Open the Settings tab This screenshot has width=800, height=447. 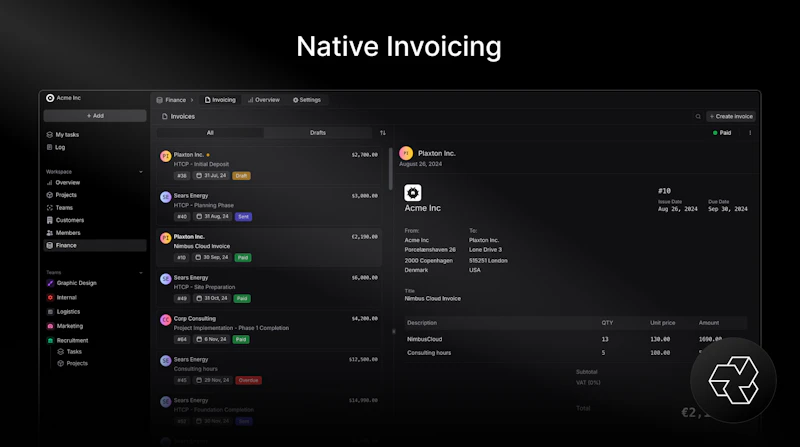click(307, 100)
